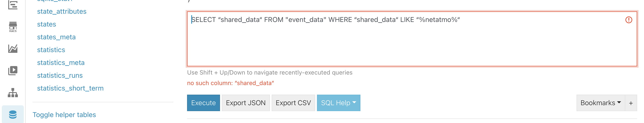Open the Logbook icon in sidebar
Image resolution: width=644 pixels, height=123 pixels.
coord(13,5)
